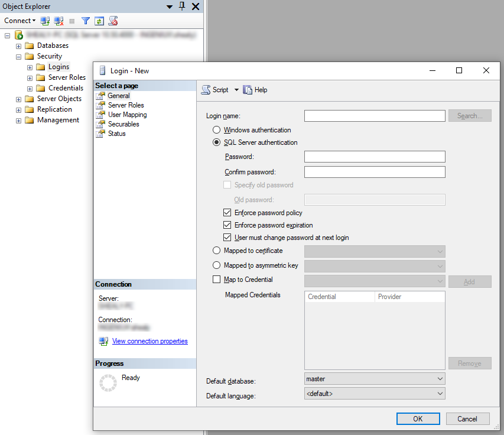Select the Credentials folder
Screen dimensions: 504x435
(x=66, y=88)
